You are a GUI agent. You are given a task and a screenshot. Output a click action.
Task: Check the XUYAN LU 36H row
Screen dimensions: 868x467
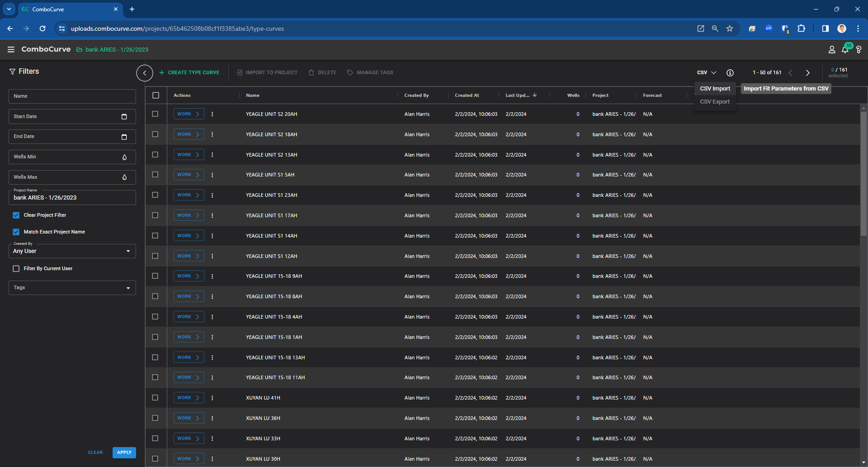pos(155,418)
